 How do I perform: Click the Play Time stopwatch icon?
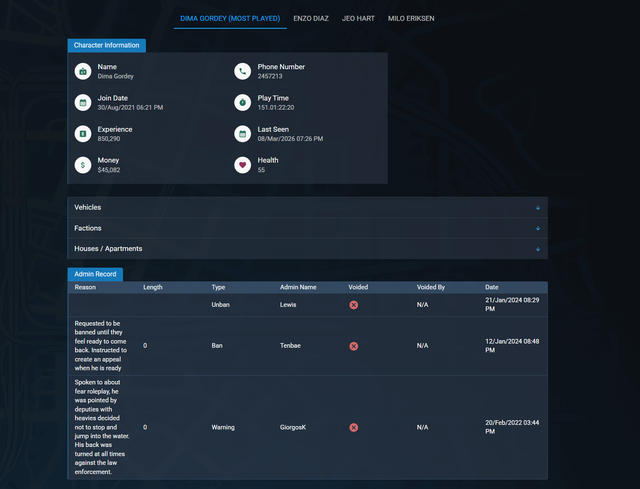(242, 102)
